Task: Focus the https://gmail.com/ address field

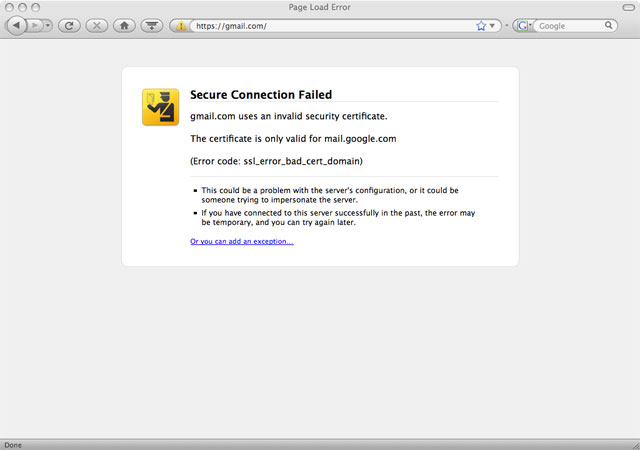Action: [331, 26]
